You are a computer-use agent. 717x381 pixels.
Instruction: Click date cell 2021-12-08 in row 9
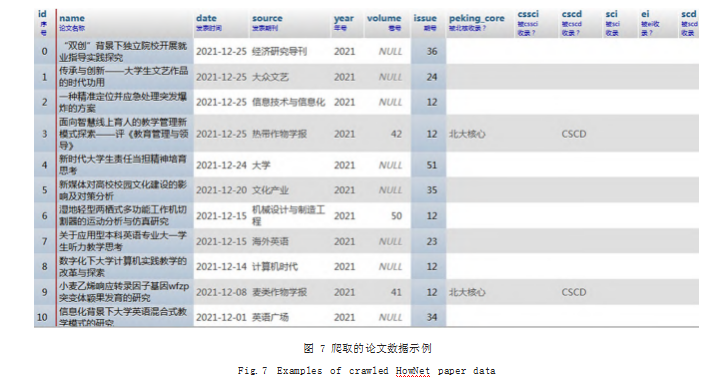[x=221, y=292]
